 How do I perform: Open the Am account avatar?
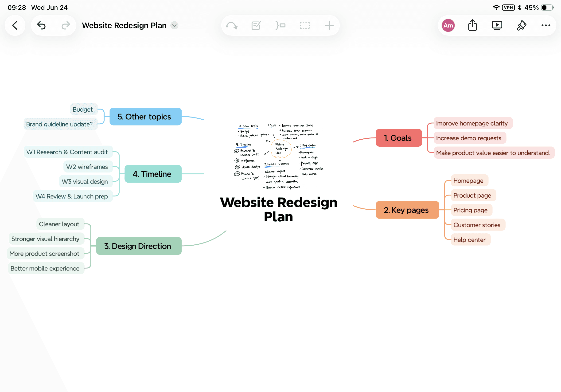point(448,25)
